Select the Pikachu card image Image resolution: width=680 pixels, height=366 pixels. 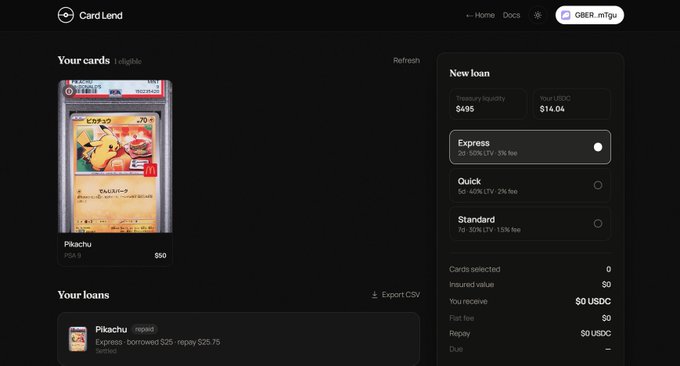[115, 156]
